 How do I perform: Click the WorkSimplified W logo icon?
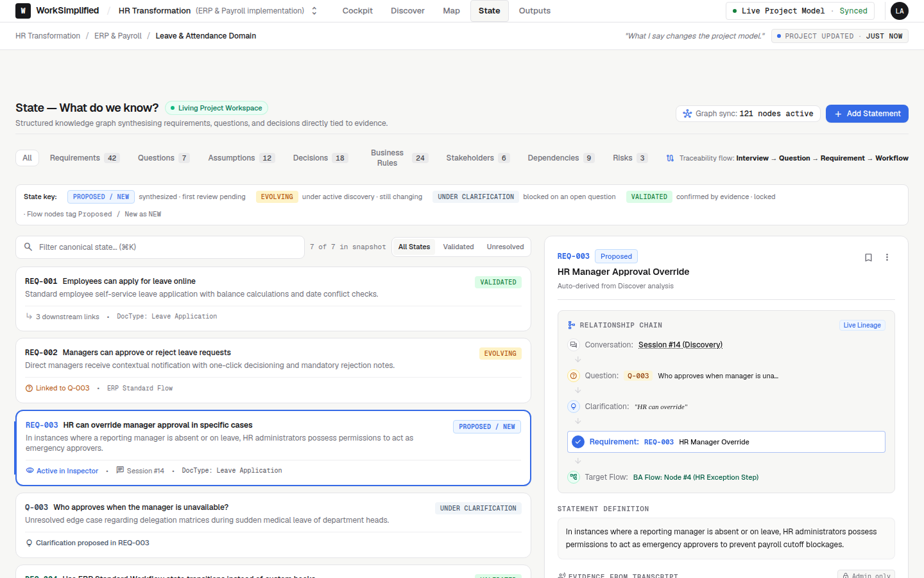point(23,11)
